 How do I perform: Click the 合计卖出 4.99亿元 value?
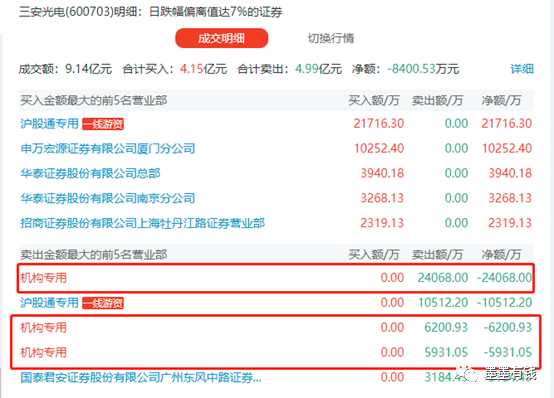coord(318,69)
